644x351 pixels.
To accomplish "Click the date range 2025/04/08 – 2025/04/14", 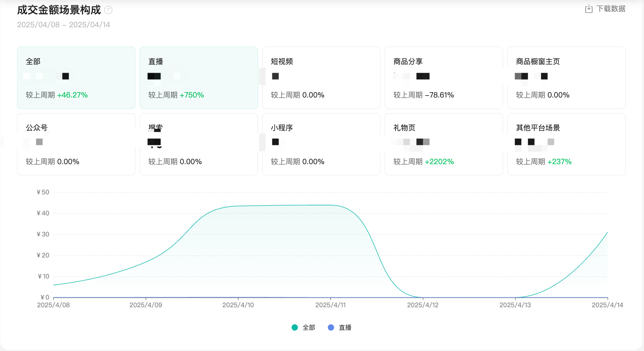I will pos(64,25).
